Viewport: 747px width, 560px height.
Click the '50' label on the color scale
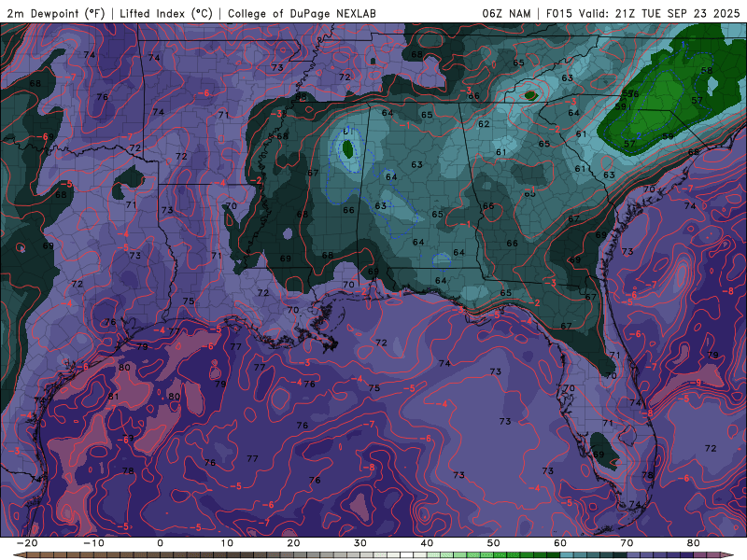click(x=494, y=543)
